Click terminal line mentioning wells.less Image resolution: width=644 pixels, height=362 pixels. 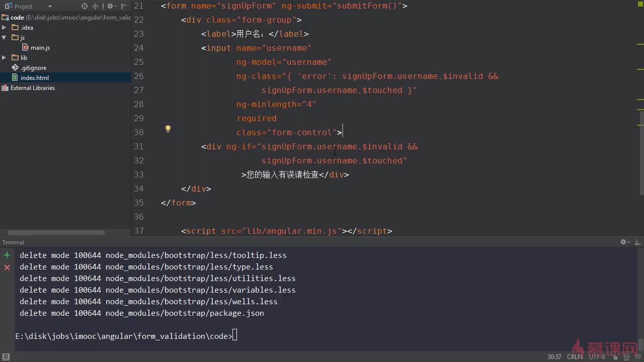click(148, 302)
